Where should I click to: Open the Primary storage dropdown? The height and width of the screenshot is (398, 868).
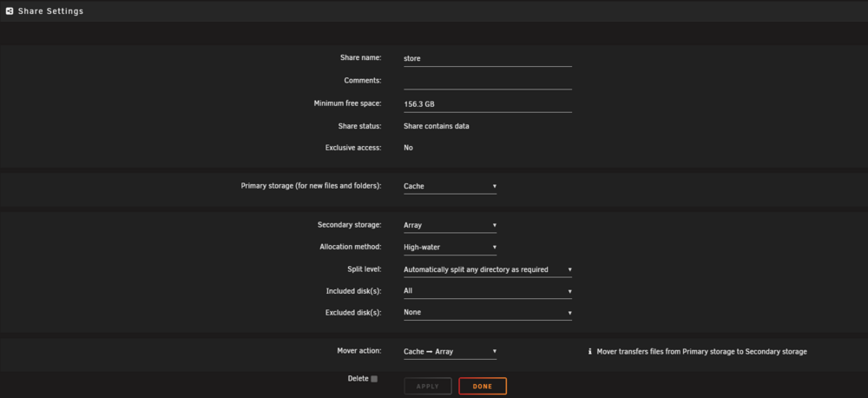450,186
